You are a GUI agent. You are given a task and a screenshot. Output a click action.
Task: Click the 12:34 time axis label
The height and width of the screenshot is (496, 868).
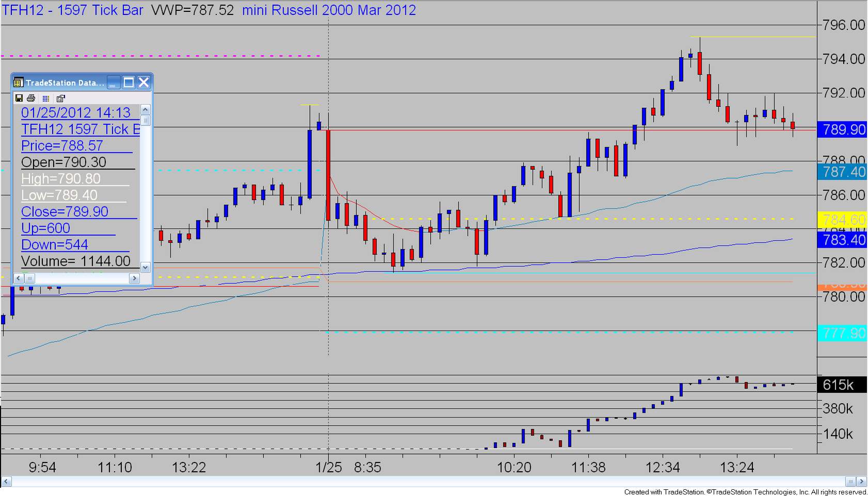coord(663,468)
